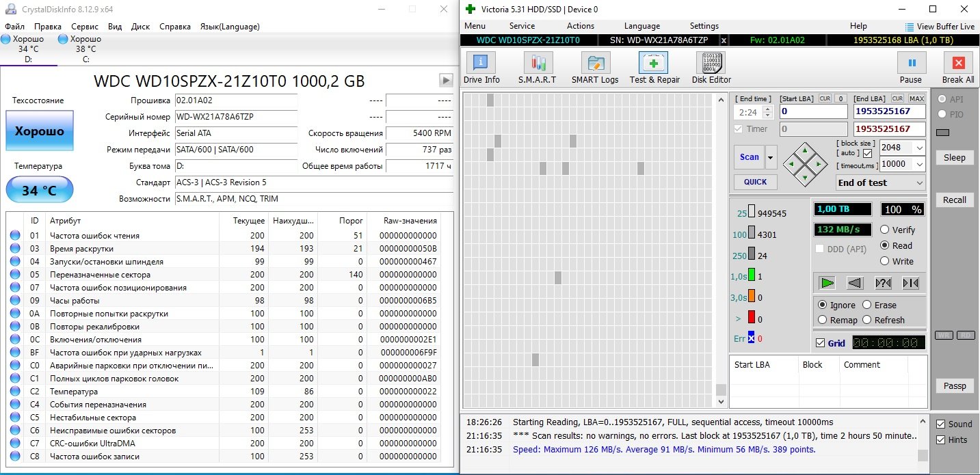
Task: Select the Erase radio option
Action: point(867,305)
